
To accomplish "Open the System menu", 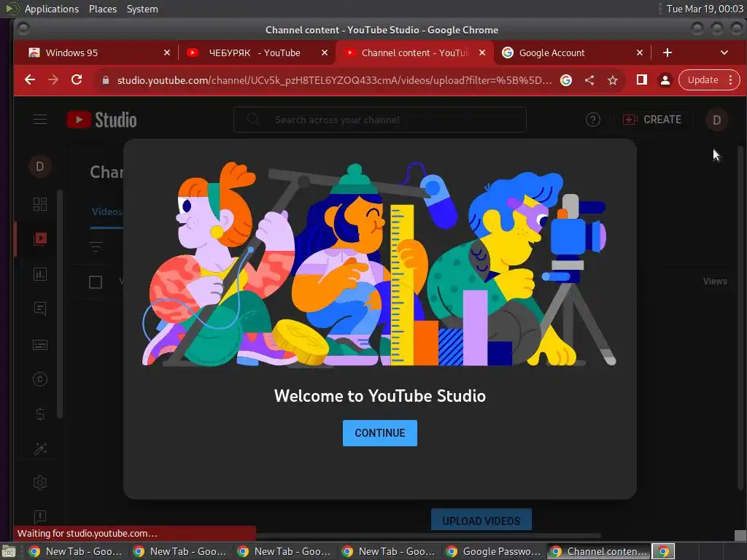I will (142, 9).
